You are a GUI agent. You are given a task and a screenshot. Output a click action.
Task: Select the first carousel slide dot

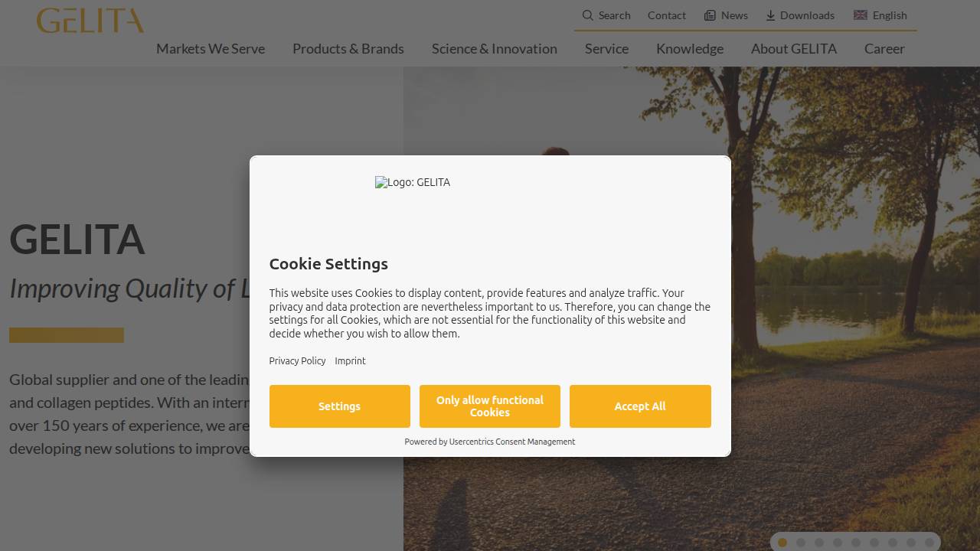(782, 543)
